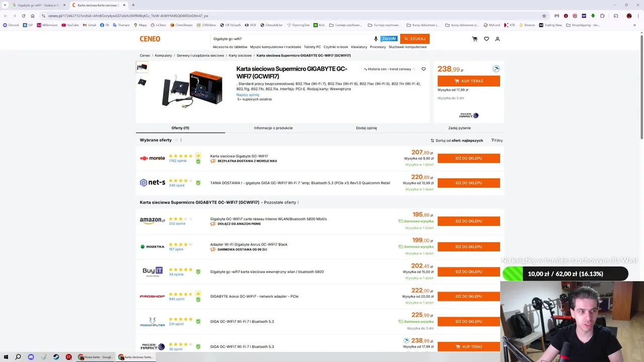Open Czytniki e-book category
This screenshot has height=362, width=644.
336,47
